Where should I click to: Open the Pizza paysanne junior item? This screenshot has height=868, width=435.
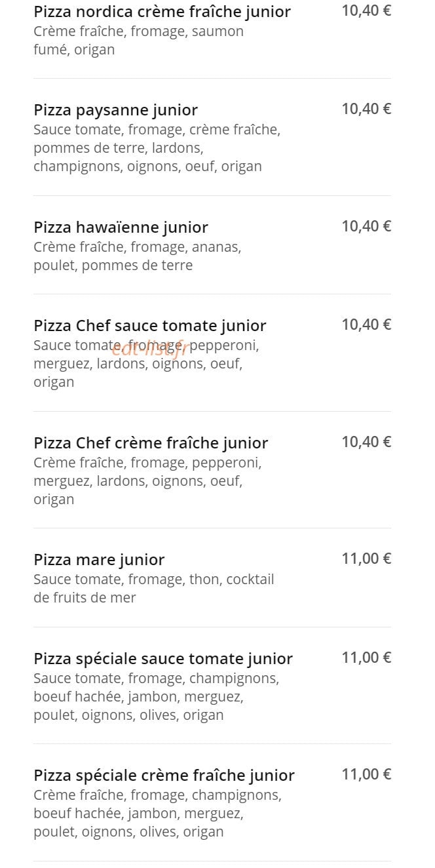115,110
